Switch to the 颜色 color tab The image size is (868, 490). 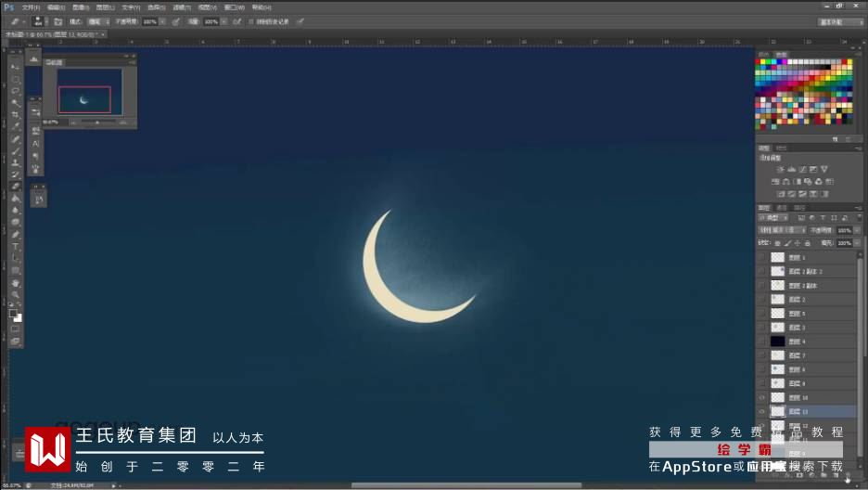point(763,54)
